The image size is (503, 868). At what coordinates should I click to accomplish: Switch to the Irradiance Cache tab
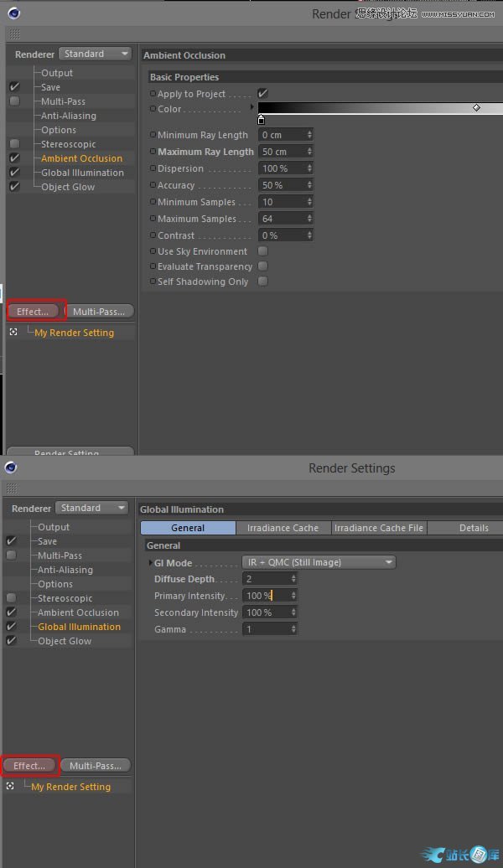[283, 528]
